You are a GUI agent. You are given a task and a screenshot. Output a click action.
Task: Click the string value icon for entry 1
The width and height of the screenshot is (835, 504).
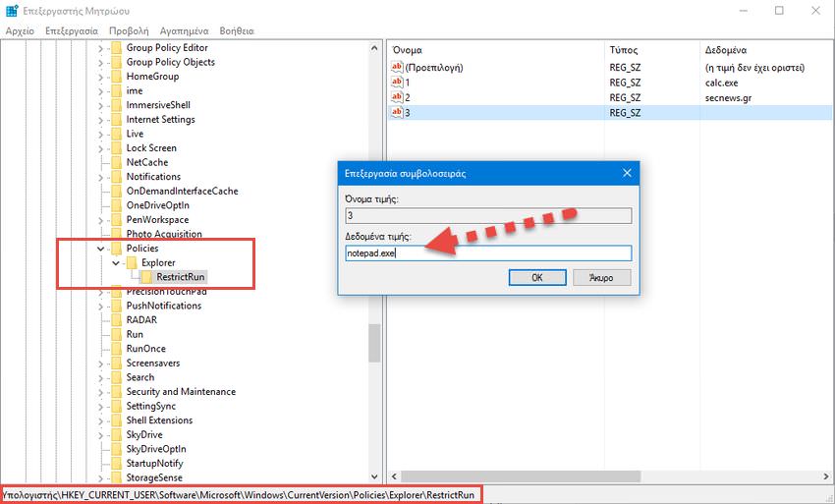(397, 83)
